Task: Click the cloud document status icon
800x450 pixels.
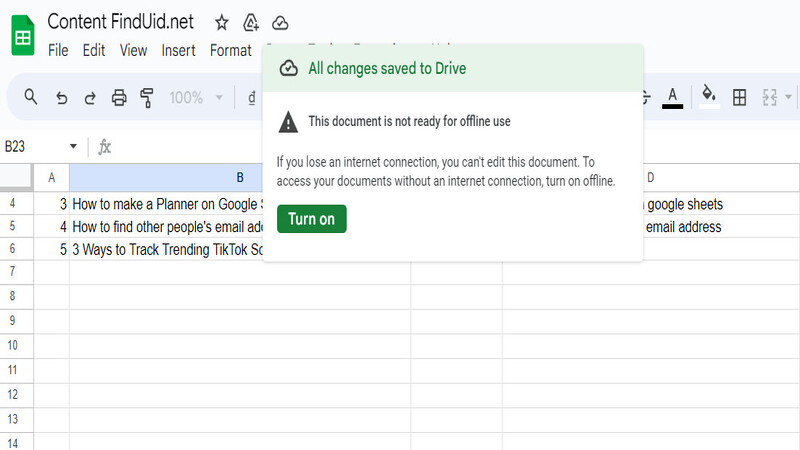Action: [280, 23]
